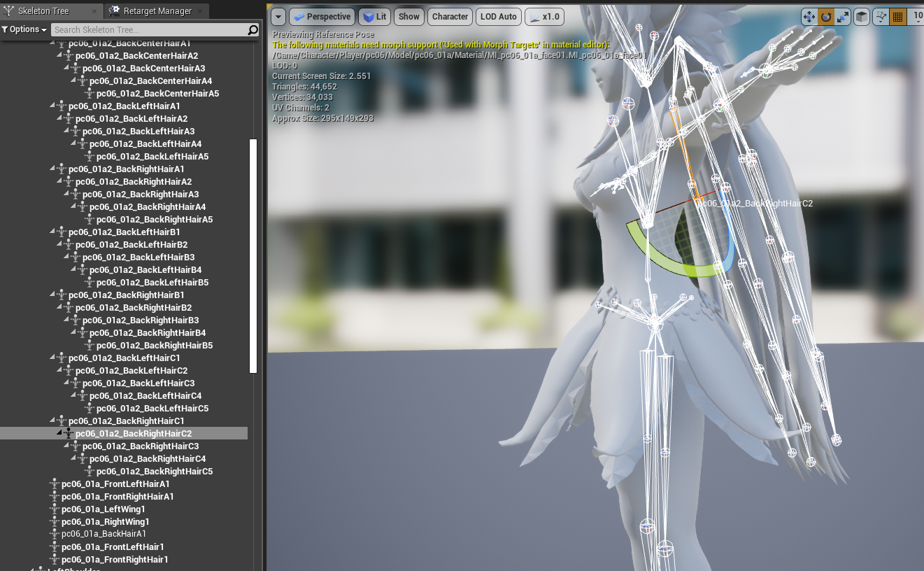Click the bone icon beside pc06_01a2_BackRightHairB5
Image resolution: width=924 pixels, height=571 pixels.
90,346
